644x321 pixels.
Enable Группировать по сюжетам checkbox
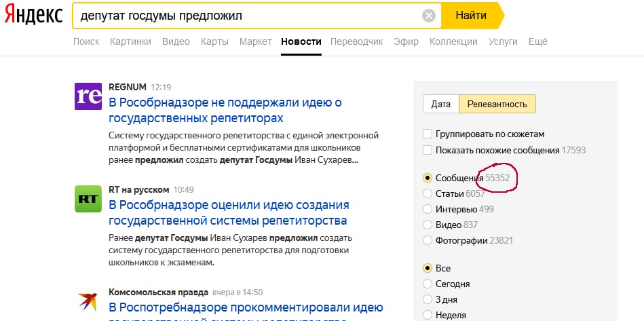click(428, 134)
